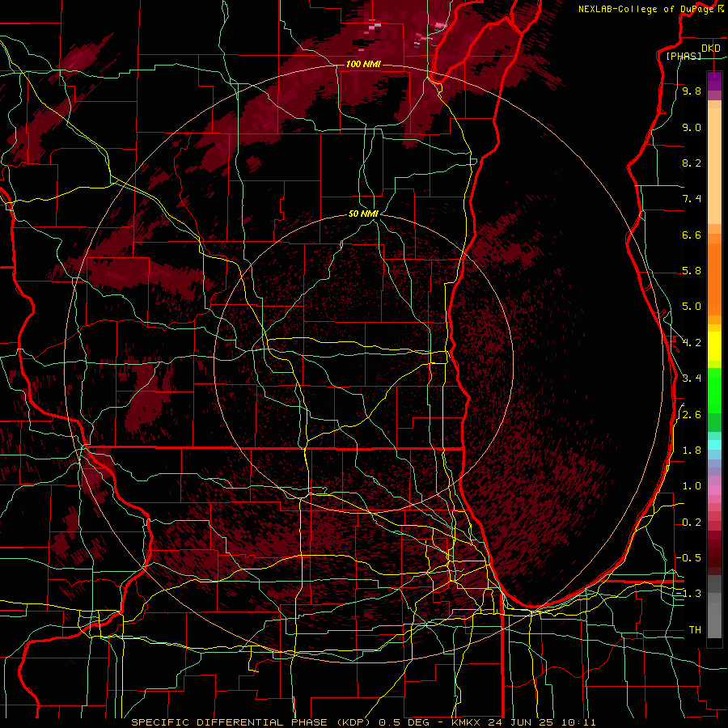Select the -0.5 scale value

click(688, 558)
